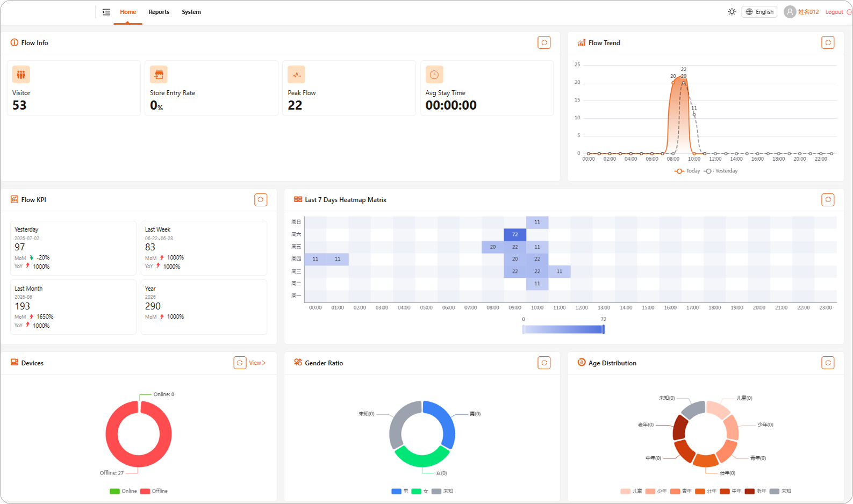Screen dimensions: 853x504
Task: Click the Peak Flow value 22
Action: 295,105
